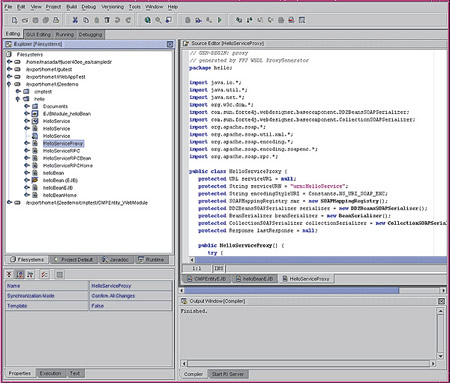Expand the HelloServiceProxy tree node
Viewport: 450px width, 383px height.
tap(27, 143)
